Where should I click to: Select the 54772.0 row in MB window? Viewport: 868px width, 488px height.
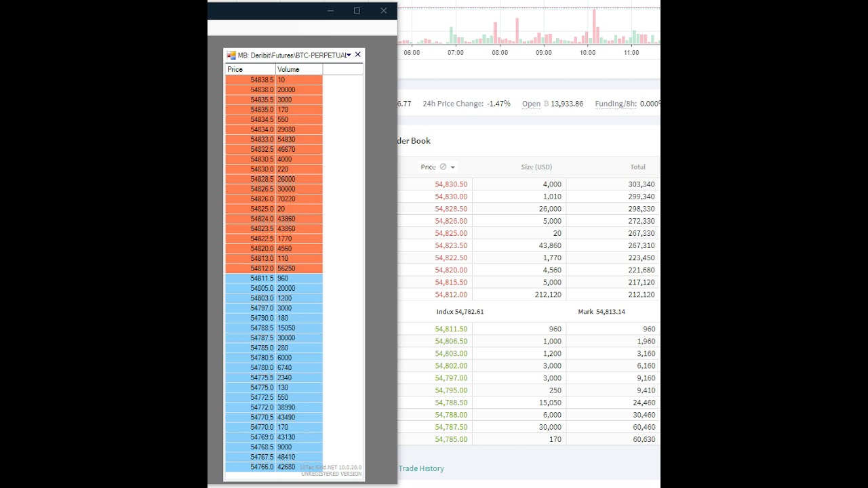274,407
